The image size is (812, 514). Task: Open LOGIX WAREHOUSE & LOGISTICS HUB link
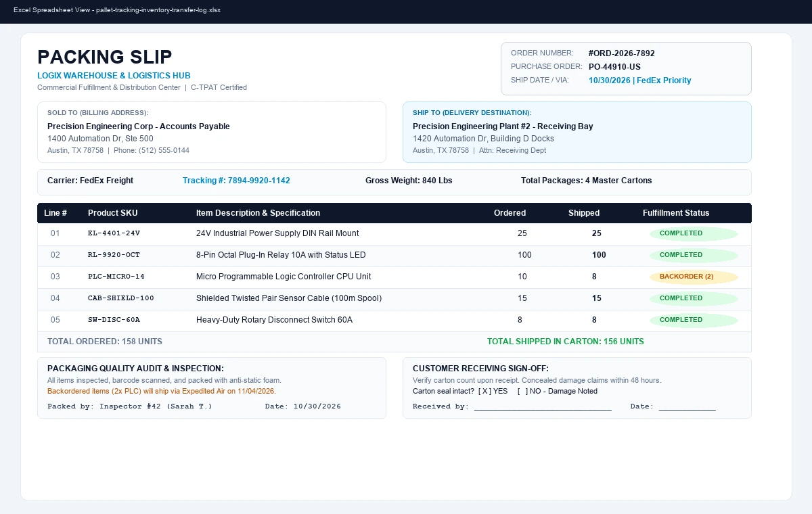tap(114, 76)
